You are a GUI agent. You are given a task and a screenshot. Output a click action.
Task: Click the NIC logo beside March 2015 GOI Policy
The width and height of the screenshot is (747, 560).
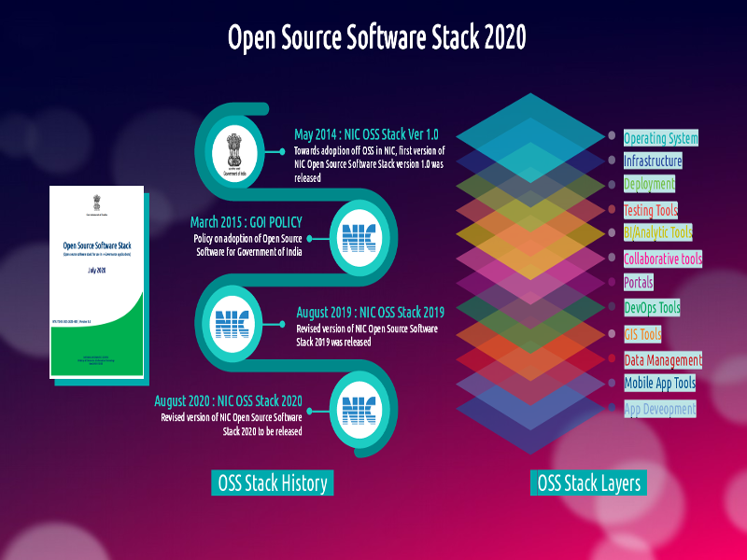(x=359, y=238)
